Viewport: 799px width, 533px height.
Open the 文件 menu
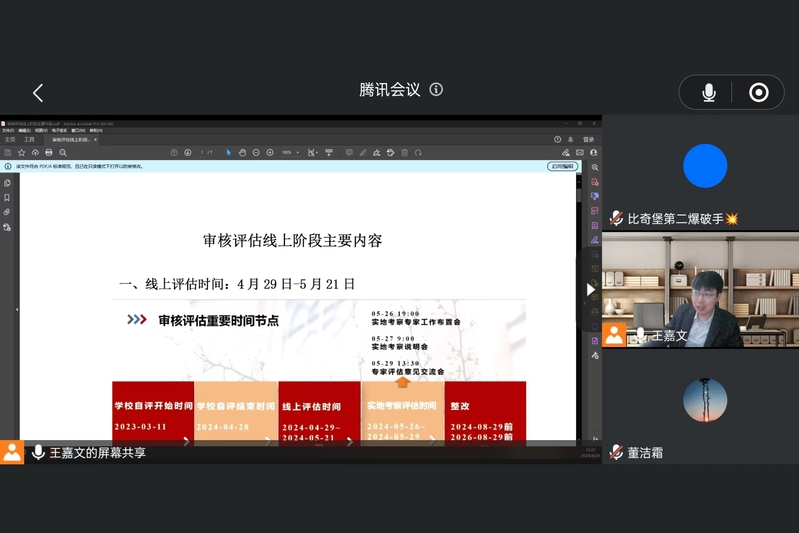pos(8,130)
